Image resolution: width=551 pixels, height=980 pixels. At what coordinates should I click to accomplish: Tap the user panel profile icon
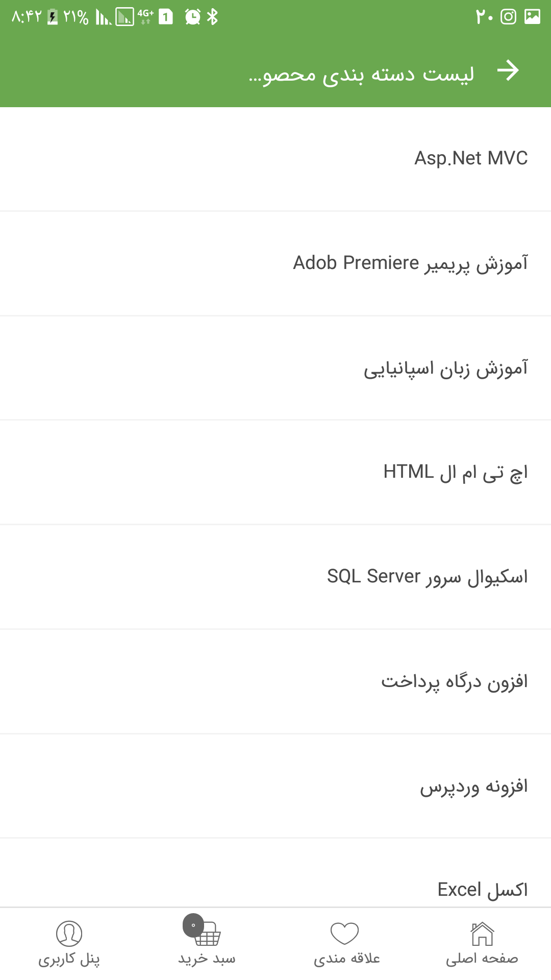[69, 934]
